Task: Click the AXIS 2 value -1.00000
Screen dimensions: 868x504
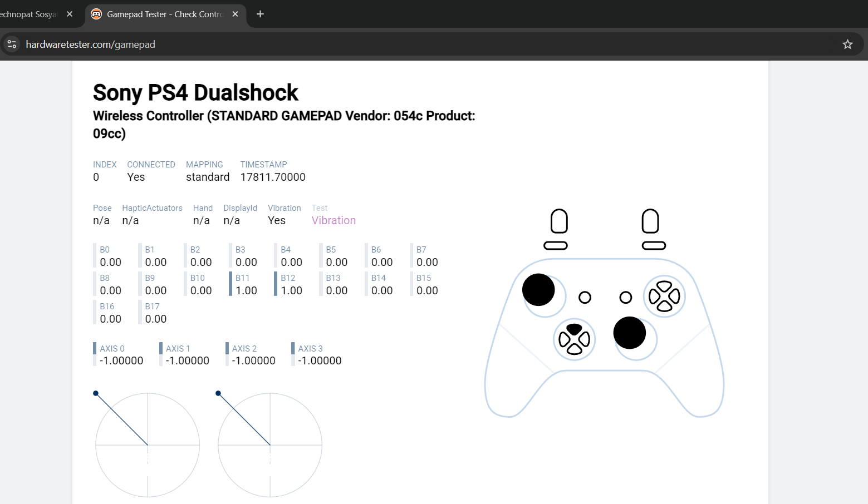Action: pos(254,360)
